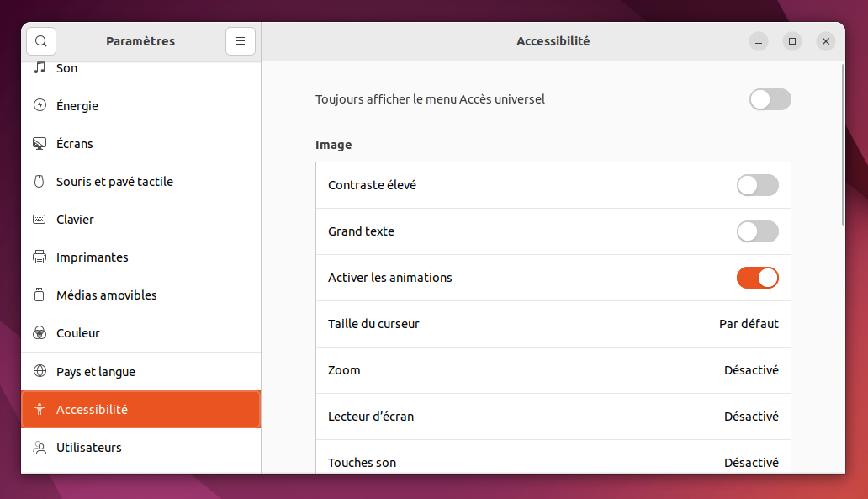Turn on Contraste élevé switch
The image size is (868, 499).
757,185
